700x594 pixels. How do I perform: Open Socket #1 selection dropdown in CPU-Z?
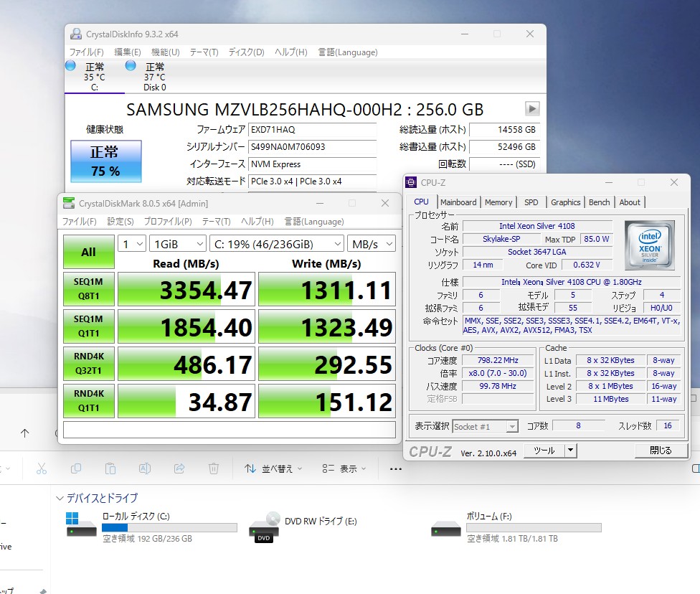point(486,427)
